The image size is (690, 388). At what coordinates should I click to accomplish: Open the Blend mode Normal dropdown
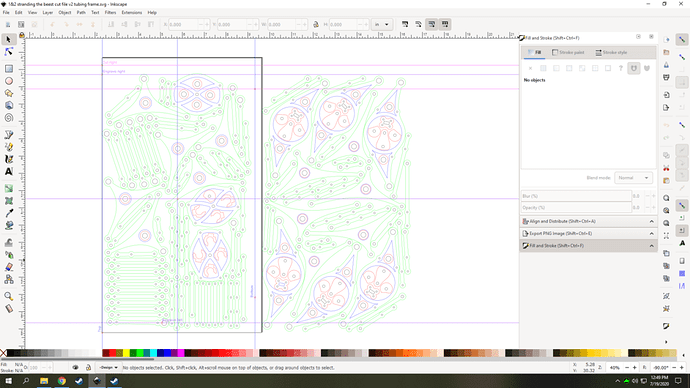click(633, 178)
